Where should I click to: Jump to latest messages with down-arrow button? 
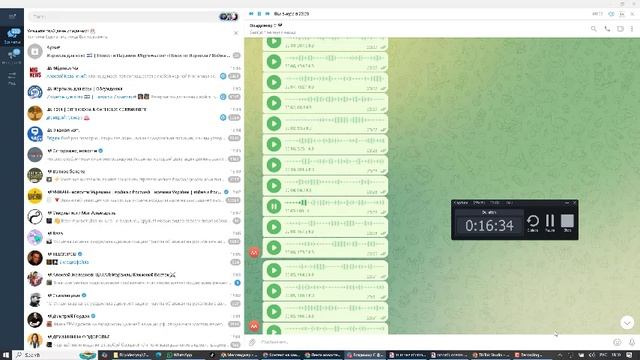pyautogui.click(x=627, y=323)
